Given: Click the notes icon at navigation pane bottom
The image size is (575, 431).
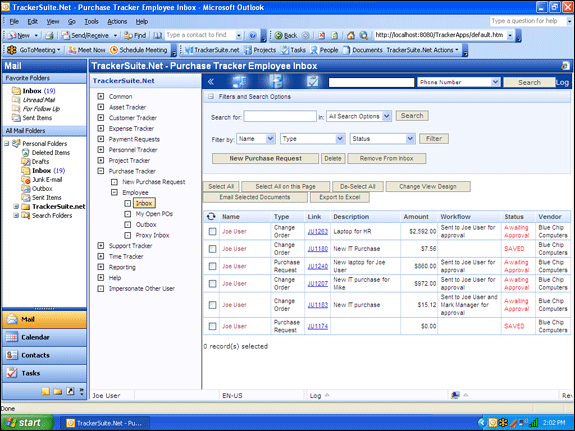Looking at the screenshot, I should click(x=45, y=391).
